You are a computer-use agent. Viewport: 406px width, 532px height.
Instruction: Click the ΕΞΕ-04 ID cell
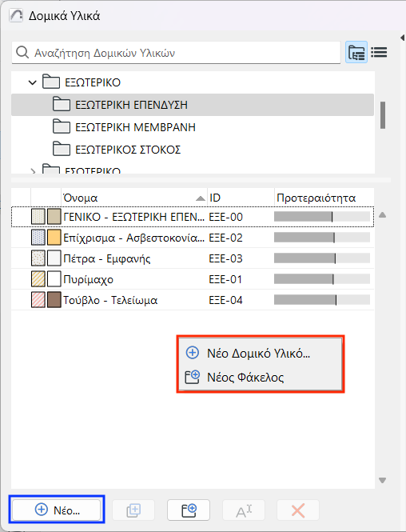(x=225, y=300)
